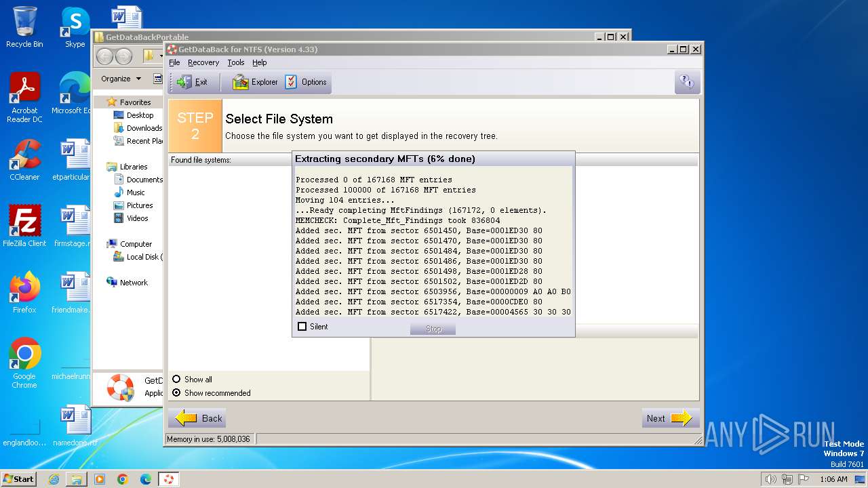Open Internet Explorer from the taskbar
The height and width of the screenshot is (488, 868).
tap(54, 479)
